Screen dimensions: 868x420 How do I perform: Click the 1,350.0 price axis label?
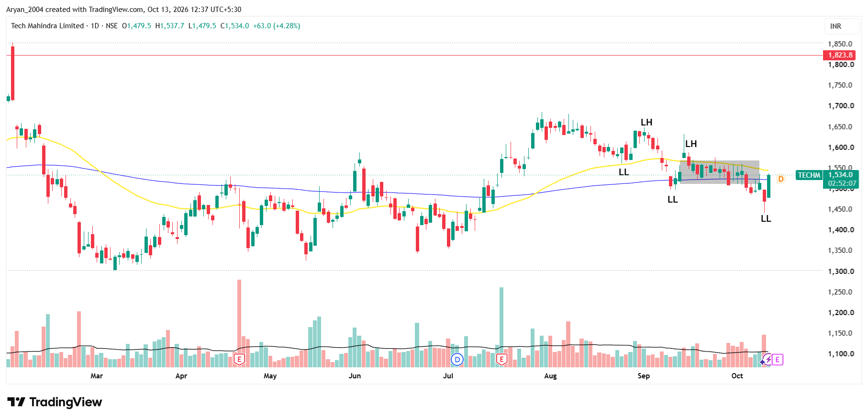pos(841,250)
